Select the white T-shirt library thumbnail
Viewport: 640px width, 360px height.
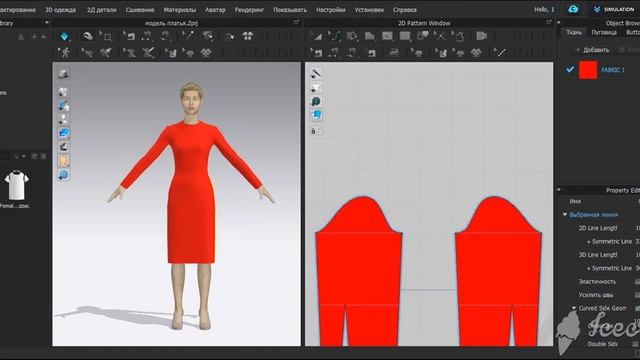[x=16, y=185]
